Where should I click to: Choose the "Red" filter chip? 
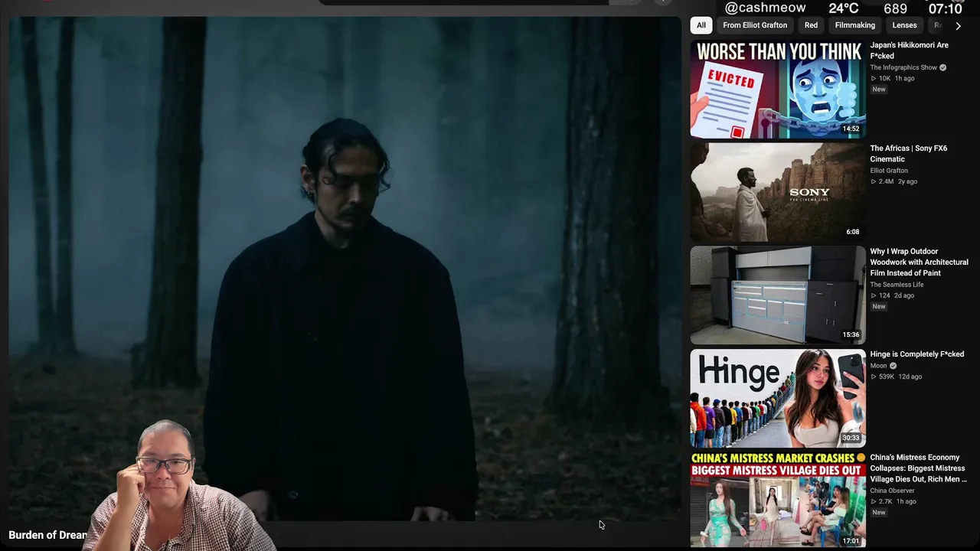[811, 25]
